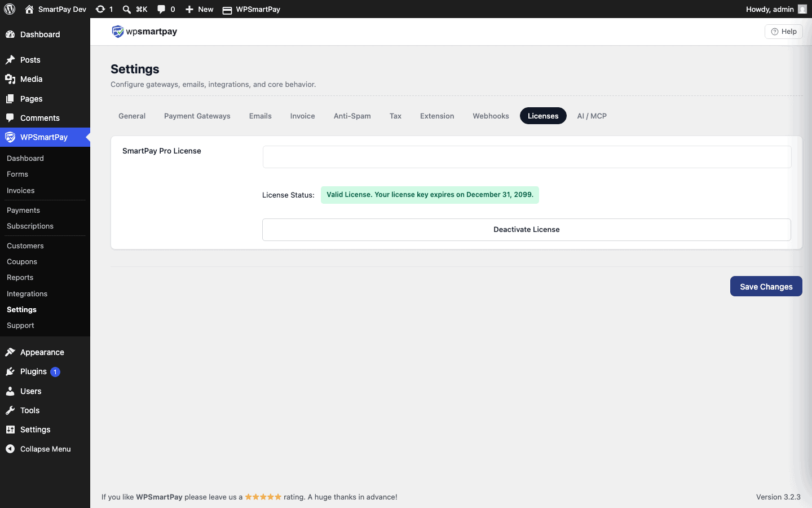Screen dimensions: 812x508
Task: Click the Settings page heading
Action: (x=135, y=69)
